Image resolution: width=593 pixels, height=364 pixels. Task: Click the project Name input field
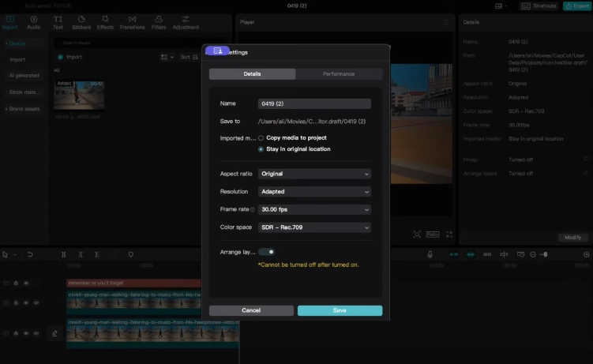[x=314, y=103]
